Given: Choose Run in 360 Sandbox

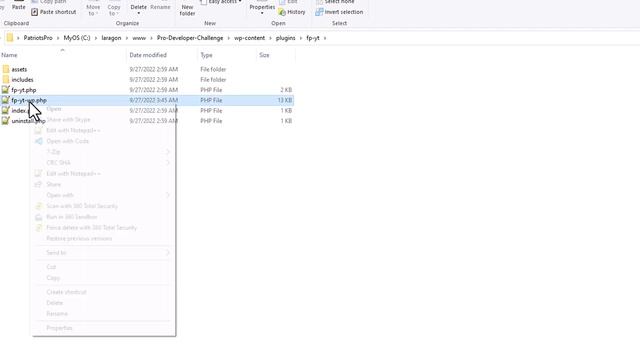Looking at the screenshot, I should pos(72,217).
